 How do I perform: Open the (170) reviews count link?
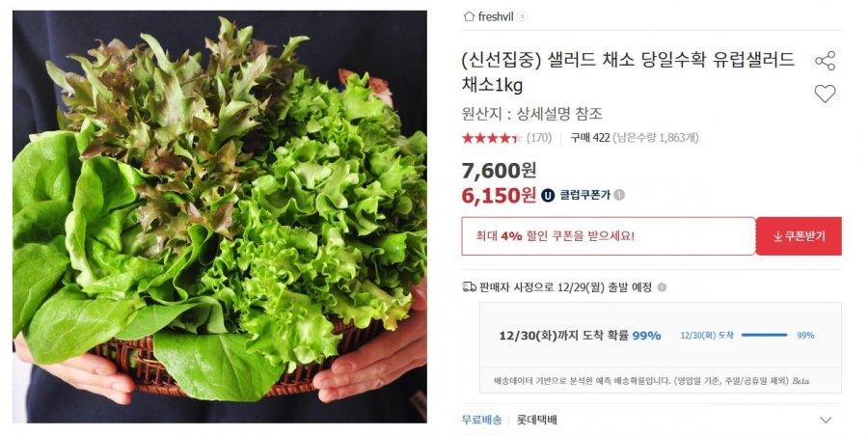point(538,138)
